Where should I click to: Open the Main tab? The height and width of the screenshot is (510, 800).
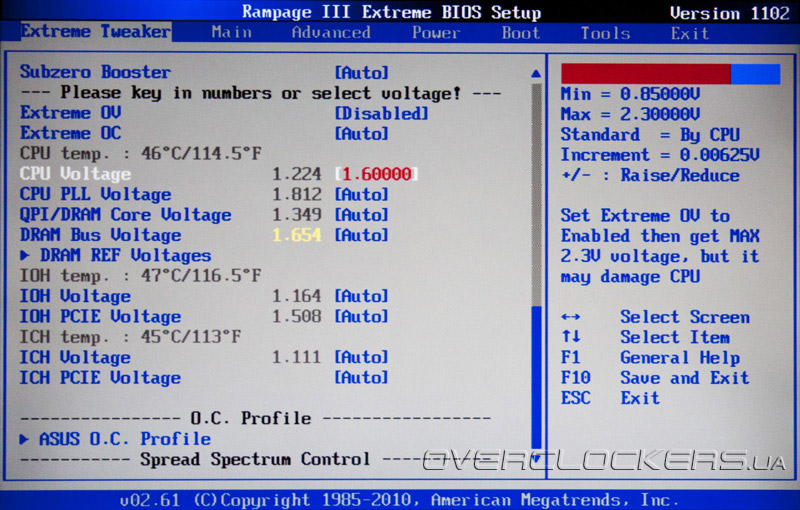coord(232,33)
